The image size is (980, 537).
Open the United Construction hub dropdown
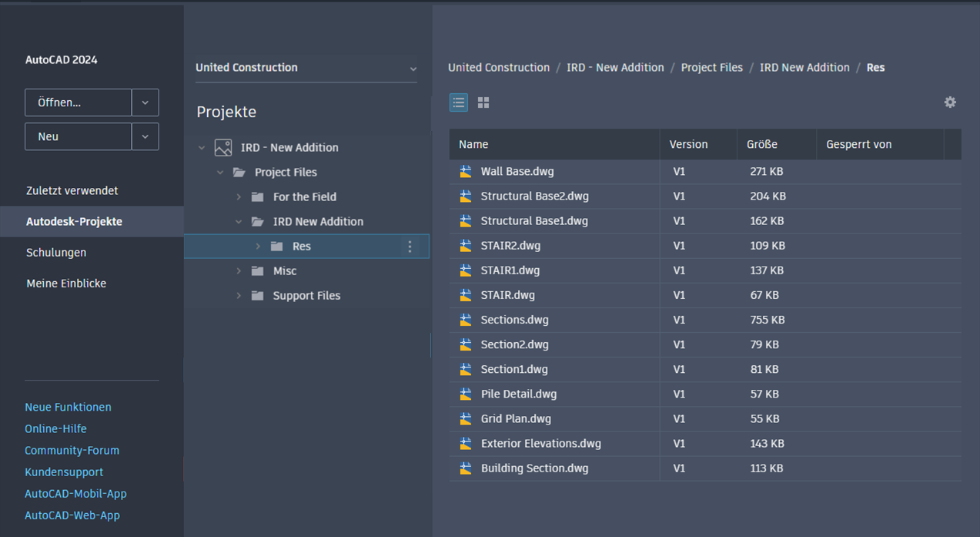(413, 69)
